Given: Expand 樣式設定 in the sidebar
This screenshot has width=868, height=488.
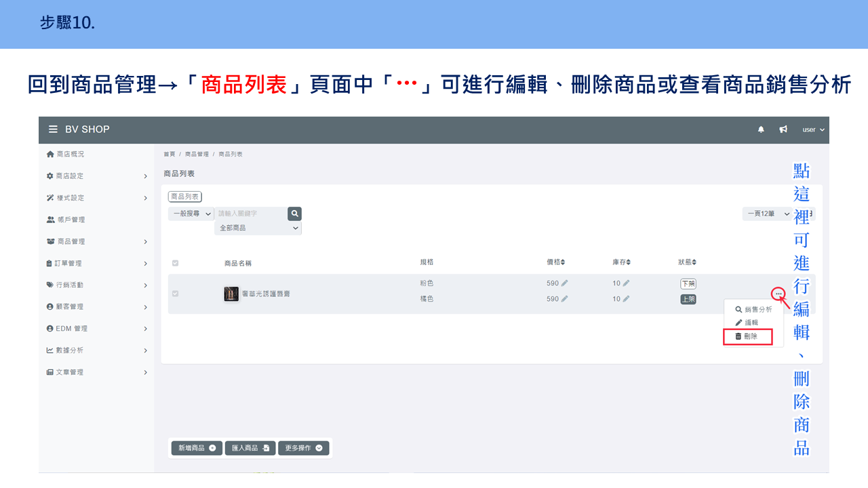Looking at the screenshot, I should (x=96, y=198).
